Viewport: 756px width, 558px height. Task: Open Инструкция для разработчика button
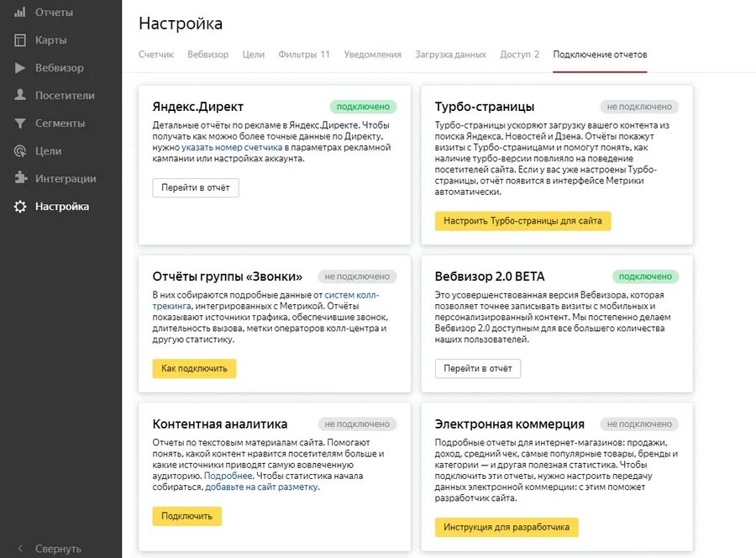point(507,528)
